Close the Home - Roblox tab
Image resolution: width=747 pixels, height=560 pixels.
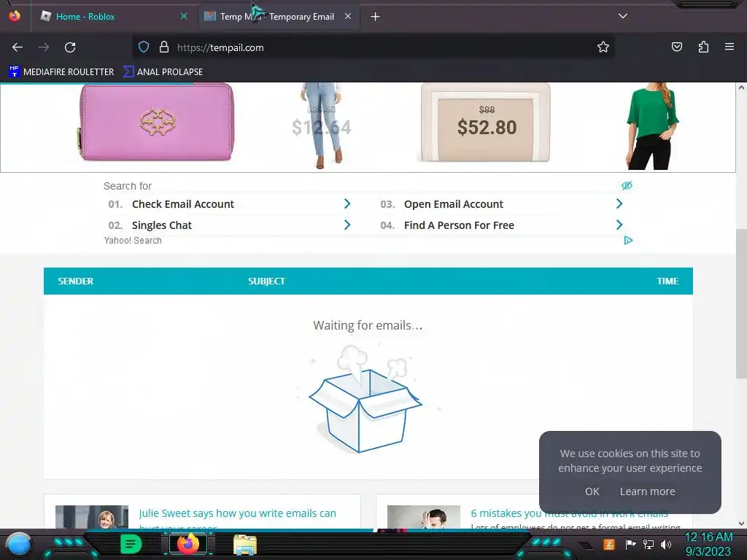point(184,16)
